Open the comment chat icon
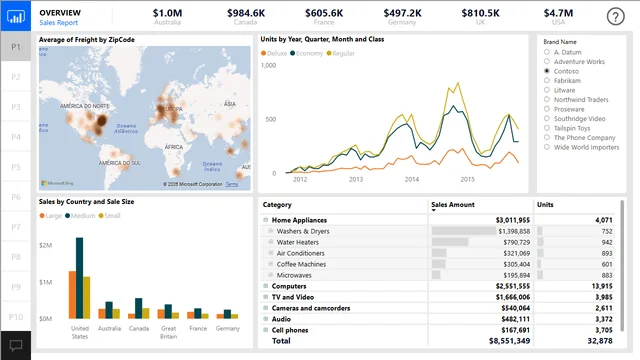 16,346
